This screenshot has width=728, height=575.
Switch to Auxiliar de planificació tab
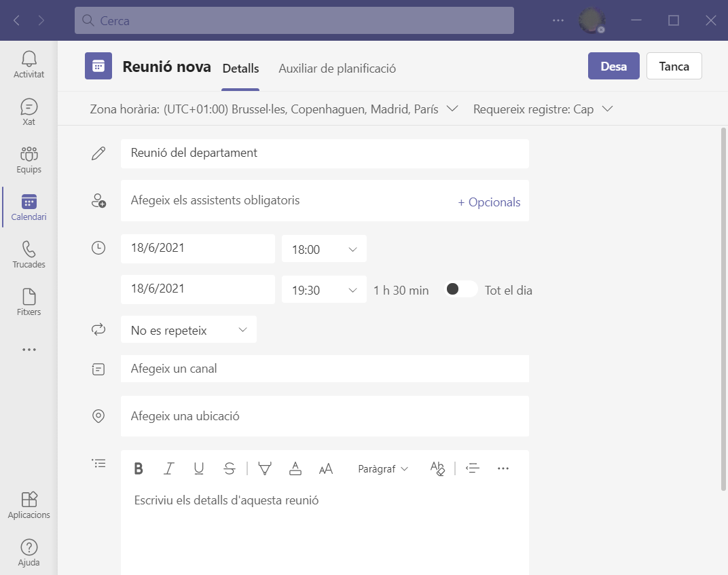click(x=337, y=69)
